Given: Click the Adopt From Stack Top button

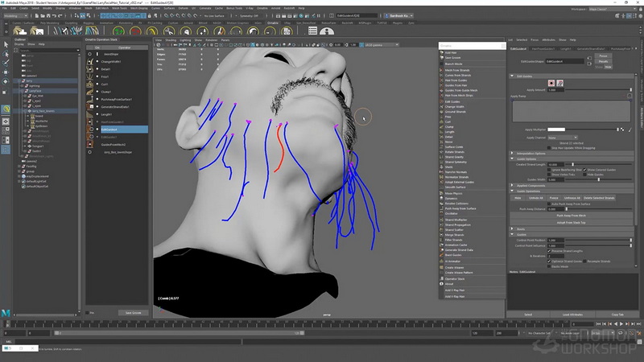Looking at the screenshot, I should [x=571, y=223].
